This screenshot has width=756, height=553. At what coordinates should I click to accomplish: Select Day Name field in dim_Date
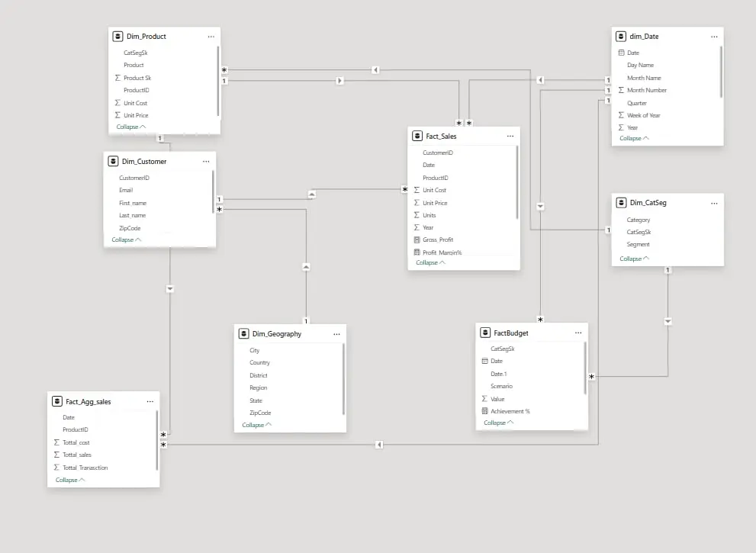pyautogui.click(x=640, y=65)
